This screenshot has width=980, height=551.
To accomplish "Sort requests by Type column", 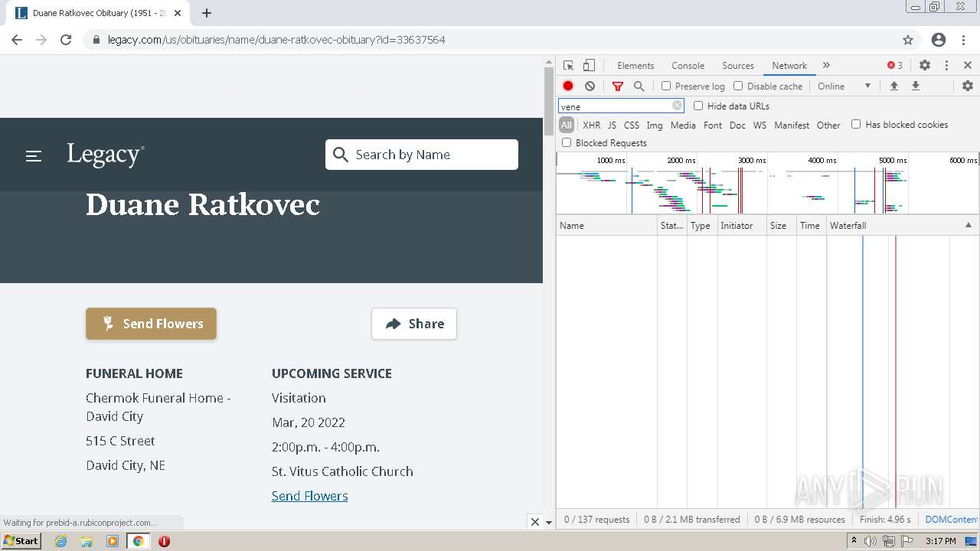I will 702,226.
